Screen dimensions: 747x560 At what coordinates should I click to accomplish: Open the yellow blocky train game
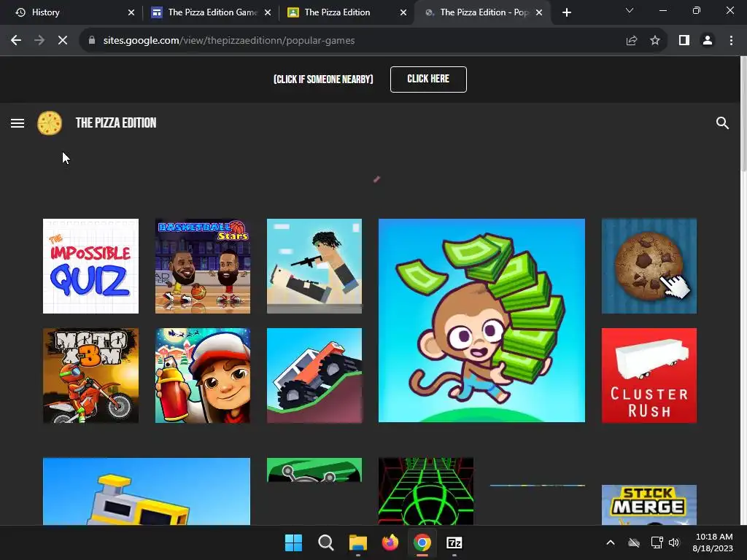pos(146,491)
